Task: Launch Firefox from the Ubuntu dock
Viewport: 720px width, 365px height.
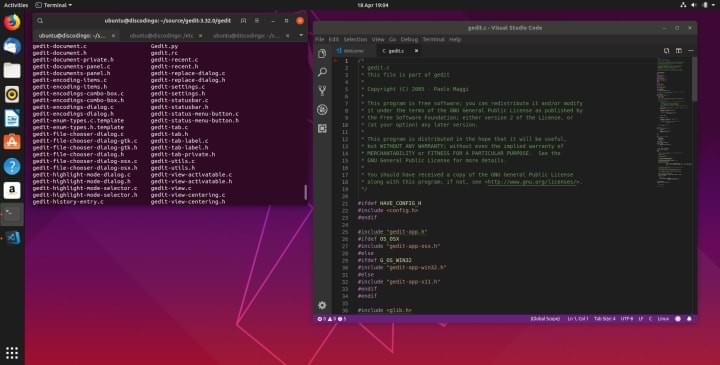Action: click(x=12, y=22)
